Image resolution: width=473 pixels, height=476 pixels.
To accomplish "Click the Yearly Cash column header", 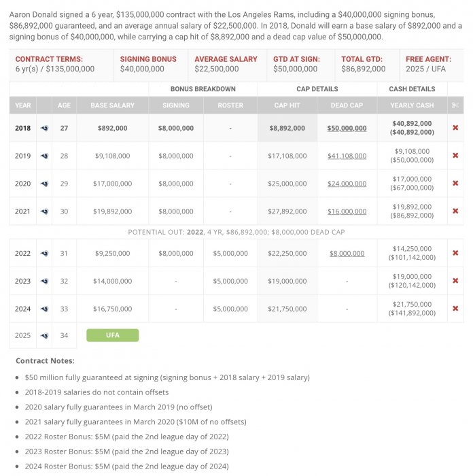I will (x=412, y=105).
